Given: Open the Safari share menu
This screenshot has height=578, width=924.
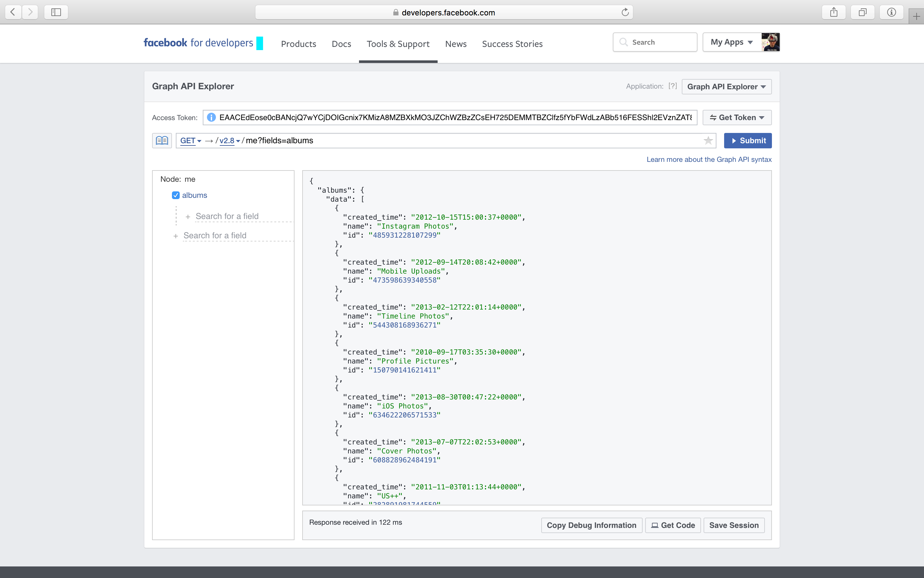Looking at the screenshot, I should pos(834,12).
